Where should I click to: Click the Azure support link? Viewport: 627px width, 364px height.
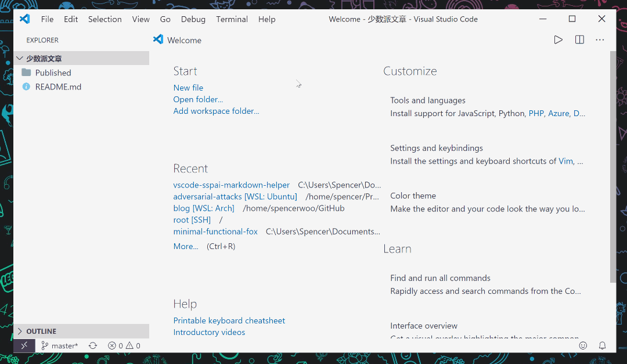(x=558, y=113)
